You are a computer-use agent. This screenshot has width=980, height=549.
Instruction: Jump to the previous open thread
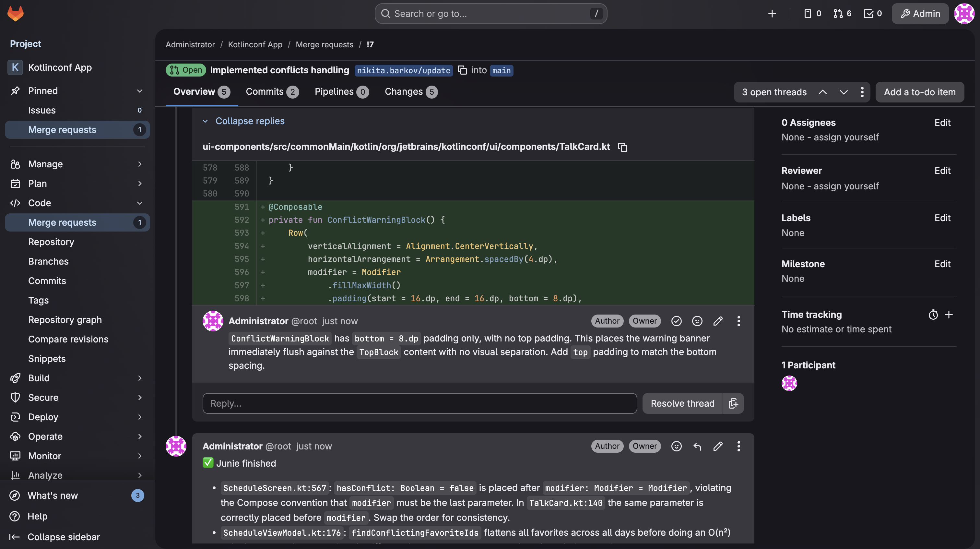point(822,92)
